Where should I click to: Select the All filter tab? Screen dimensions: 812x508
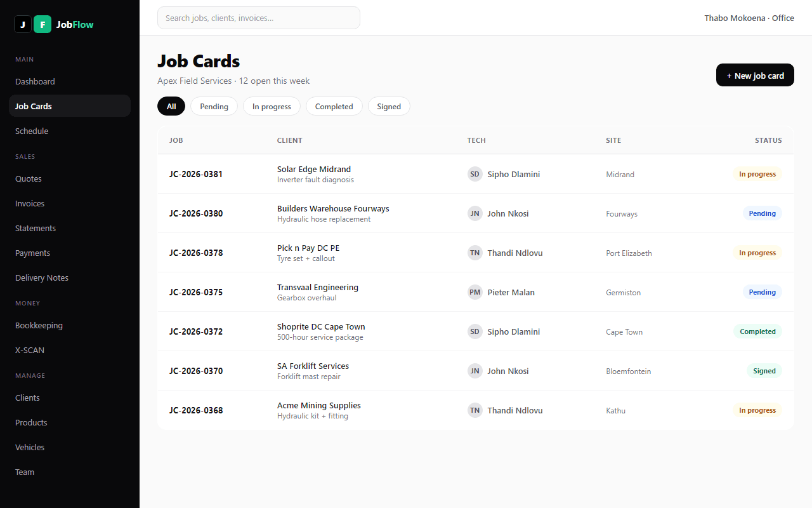click(171, 106)
